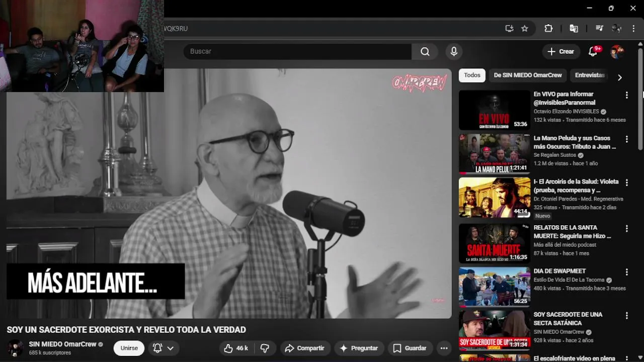Click the Google Translate icon in address bar

[x=574, y=29]
